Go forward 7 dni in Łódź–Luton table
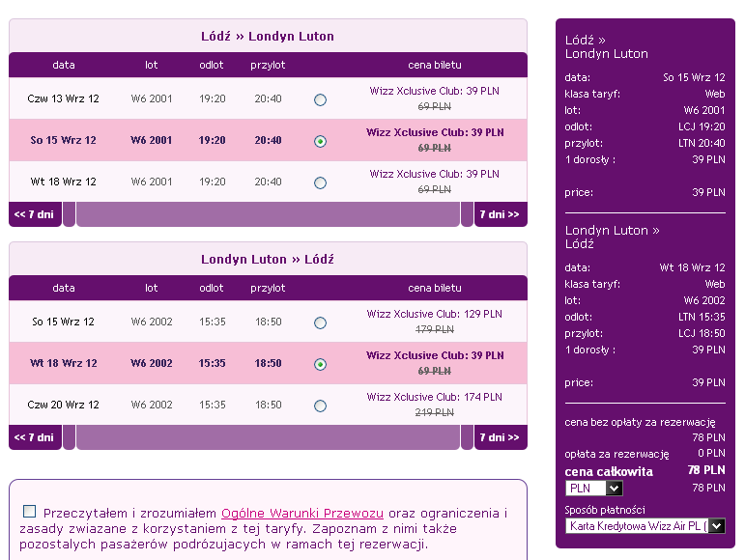 [501, 214]
